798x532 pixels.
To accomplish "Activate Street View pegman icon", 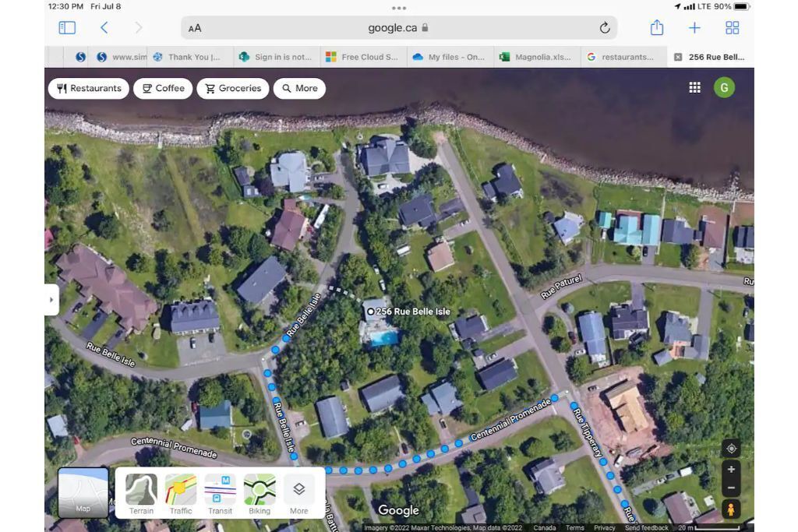I will pyautogui.click(x=730, y=510).
